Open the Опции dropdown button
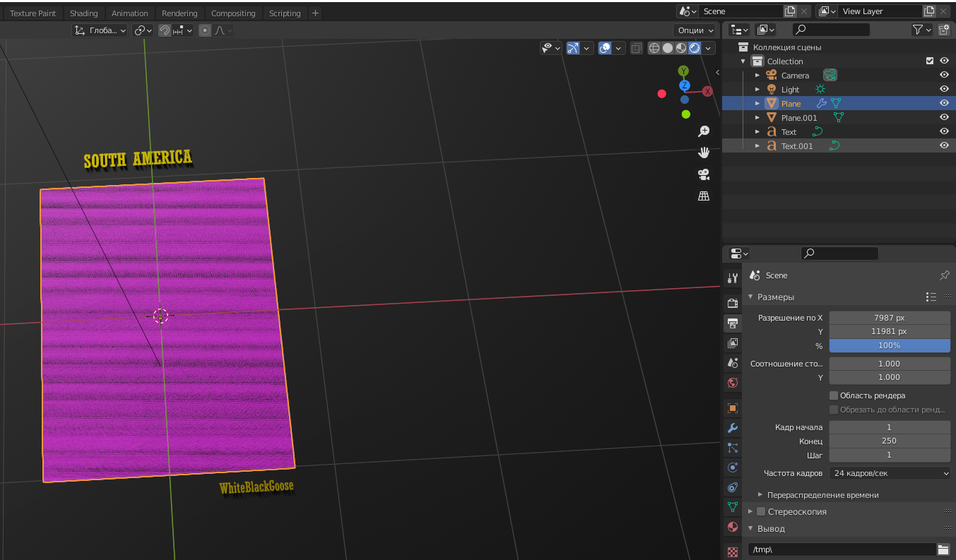Screen dimensions: 956x560 pyautogui.click(x=696, y=30)
